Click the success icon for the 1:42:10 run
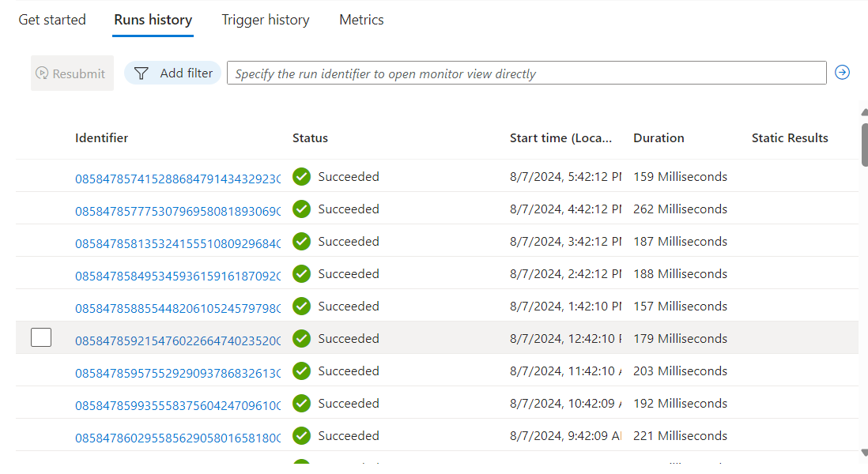Image resolution: width=868 pixels, height=474 pixels. click(x=302, y=306)
